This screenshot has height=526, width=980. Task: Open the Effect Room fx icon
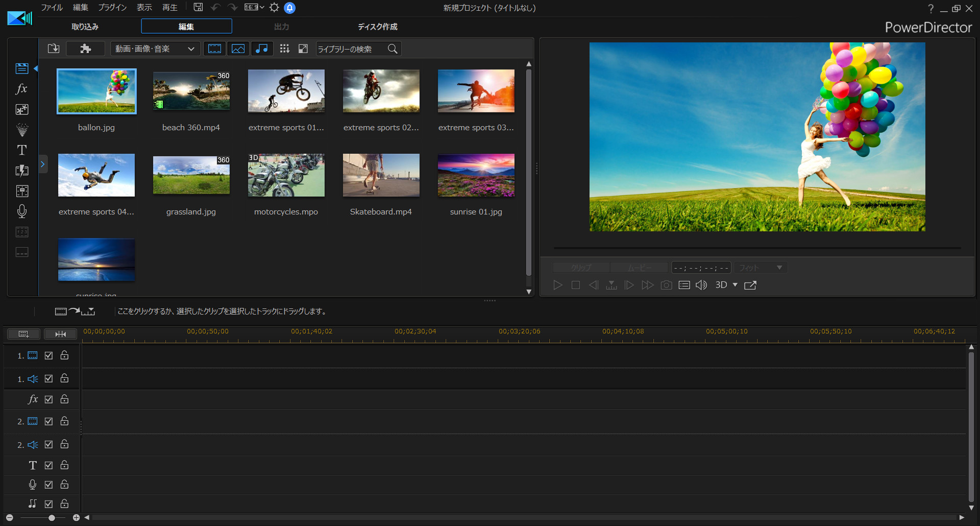pyautogui.click(x=21, y=89)
